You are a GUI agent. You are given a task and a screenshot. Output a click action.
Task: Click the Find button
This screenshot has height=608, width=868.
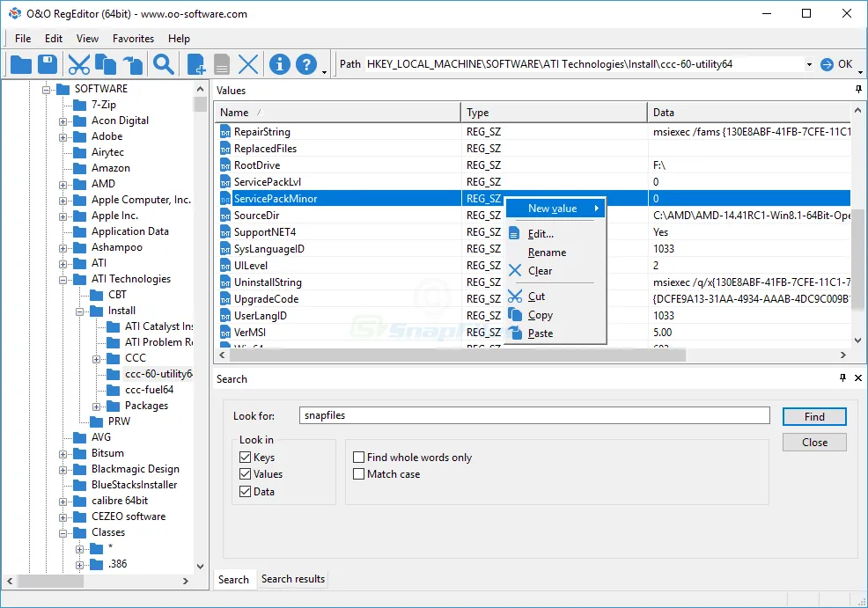point(814,416)
